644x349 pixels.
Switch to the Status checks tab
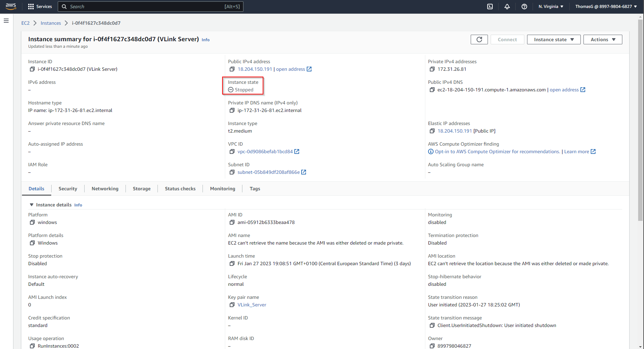(x=180, y=189)
